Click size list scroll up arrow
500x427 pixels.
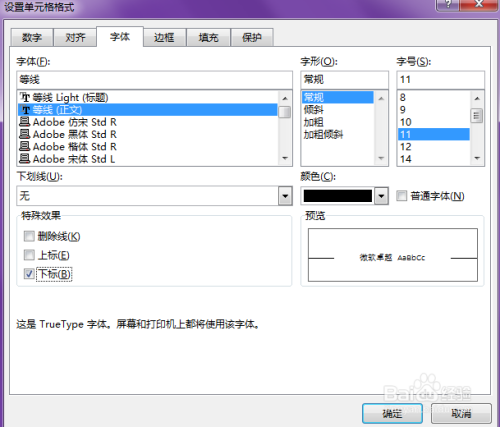point(477,98)
